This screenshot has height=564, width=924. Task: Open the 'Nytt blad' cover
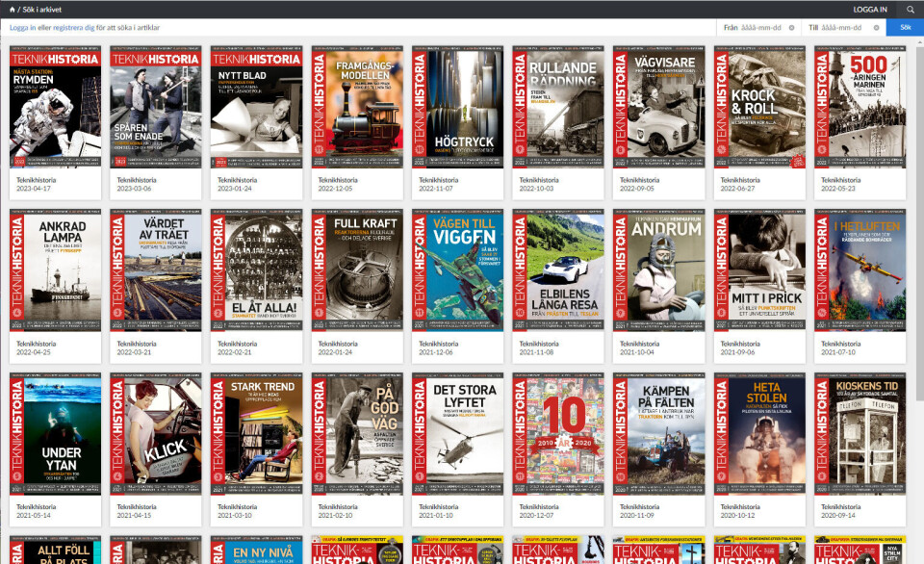coord(256,107)
